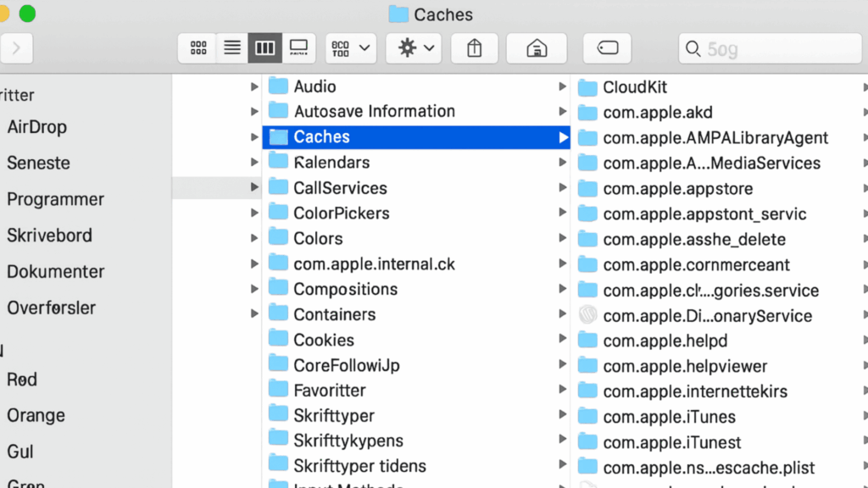Image resolution: width=868 pixels, height=488 pixels.
Task: Click the forward navigation arrow
Action: coord(16,48)
